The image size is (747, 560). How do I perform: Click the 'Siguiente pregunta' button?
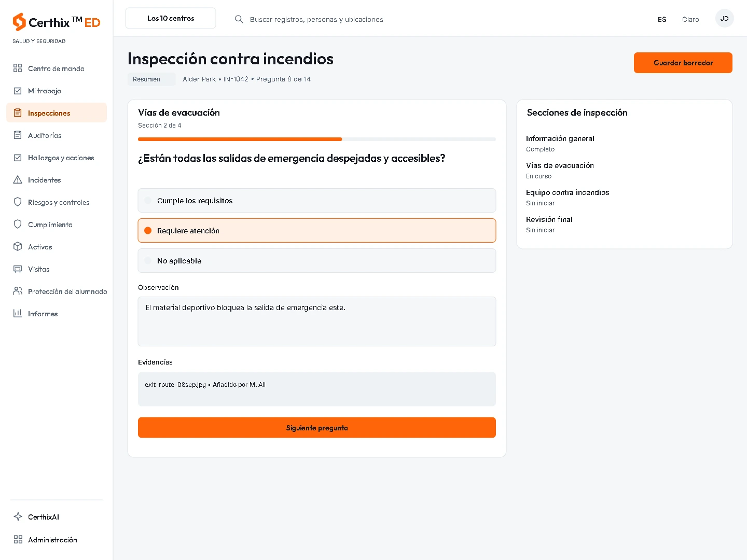pos(317,428)
